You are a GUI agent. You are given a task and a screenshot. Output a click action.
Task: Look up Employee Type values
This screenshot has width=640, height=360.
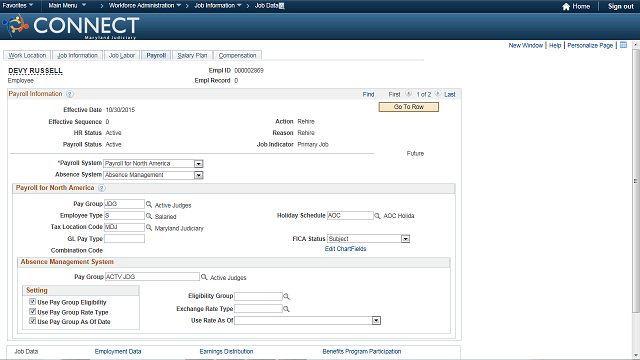coord(149,216)
